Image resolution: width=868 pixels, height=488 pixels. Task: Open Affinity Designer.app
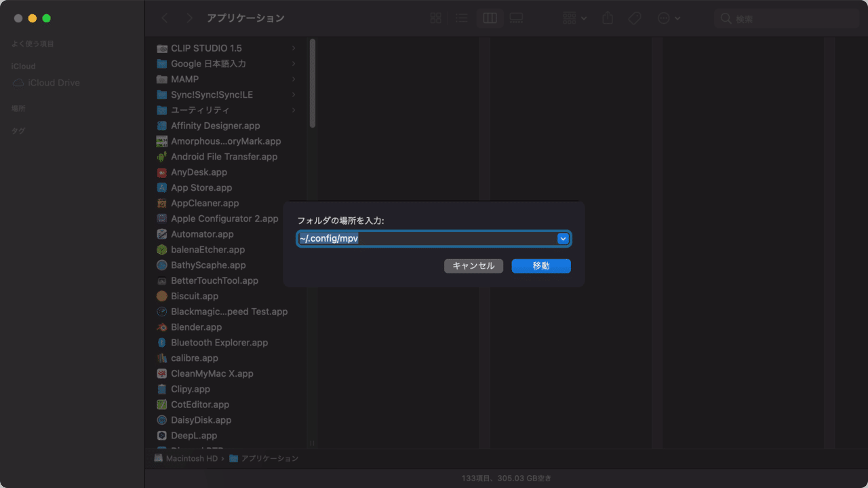coord(214,126)
